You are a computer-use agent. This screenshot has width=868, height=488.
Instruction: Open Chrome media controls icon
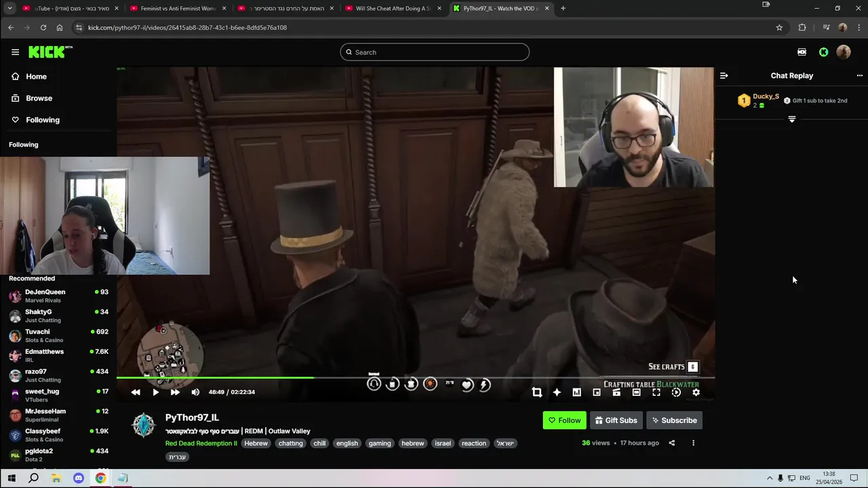tap(826, 28)
